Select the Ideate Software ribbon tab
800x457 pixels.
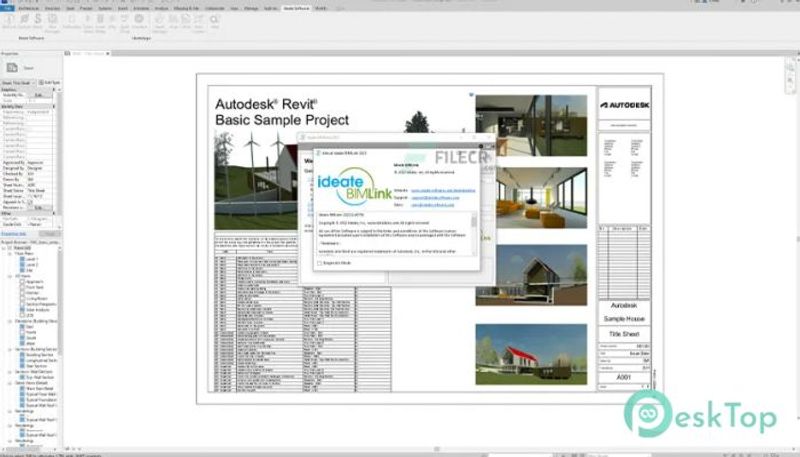click(x=296, y=8)
